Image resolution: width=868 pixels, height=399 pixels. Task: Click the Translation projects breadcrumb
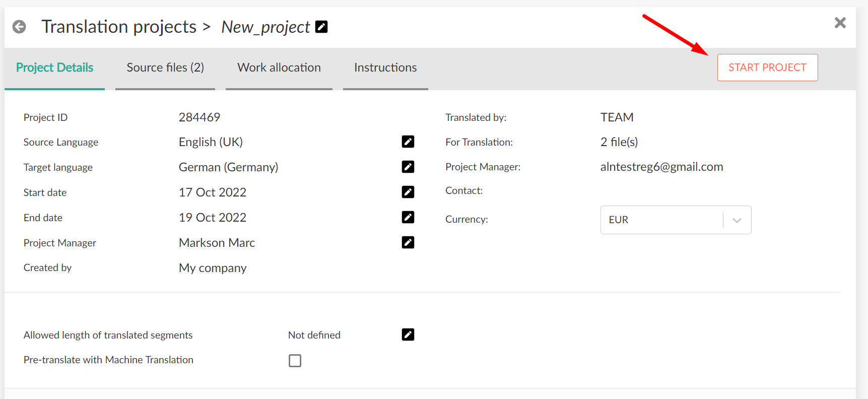[x=119, y=27]
